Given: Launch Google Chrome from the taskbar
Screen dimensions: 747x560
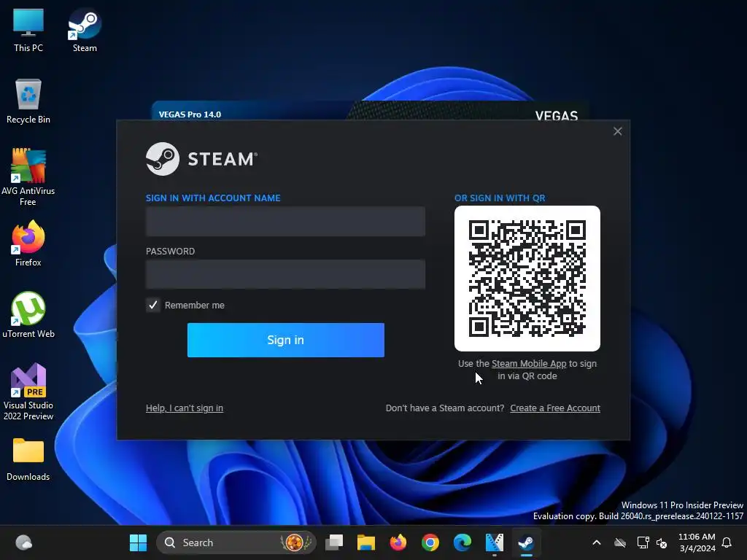Looking at the screenshot, I should click(x=430, y=542).
